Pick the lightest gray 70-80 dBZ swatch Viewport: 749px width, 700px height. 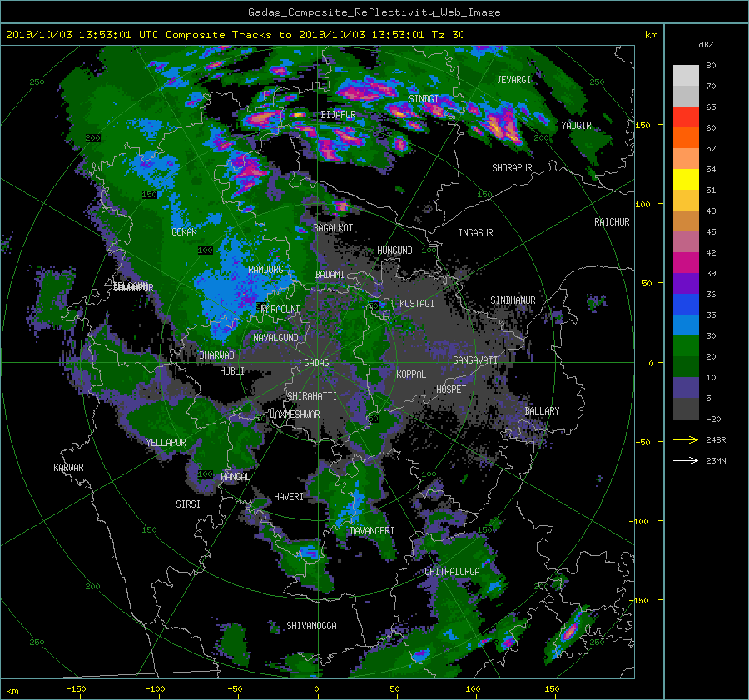click(686, 76)
